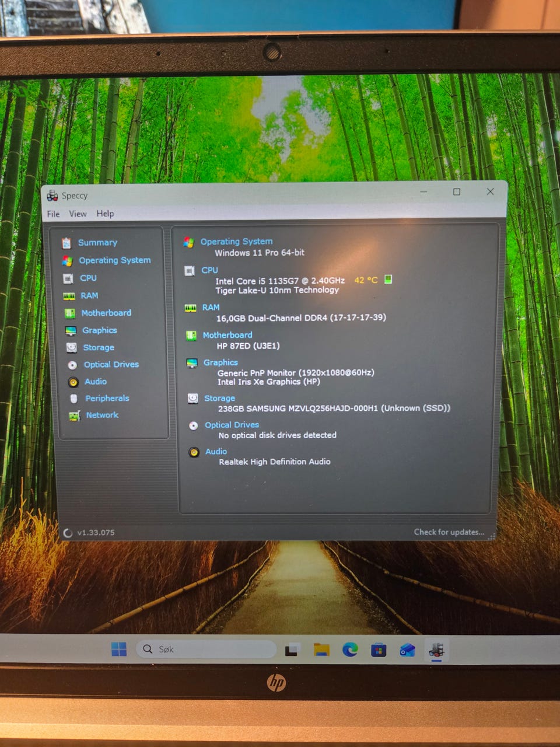This screenshot has width=560, height=747.
Task: Click the Realtek High Definition Audio text
Action: tap(275, 462)
